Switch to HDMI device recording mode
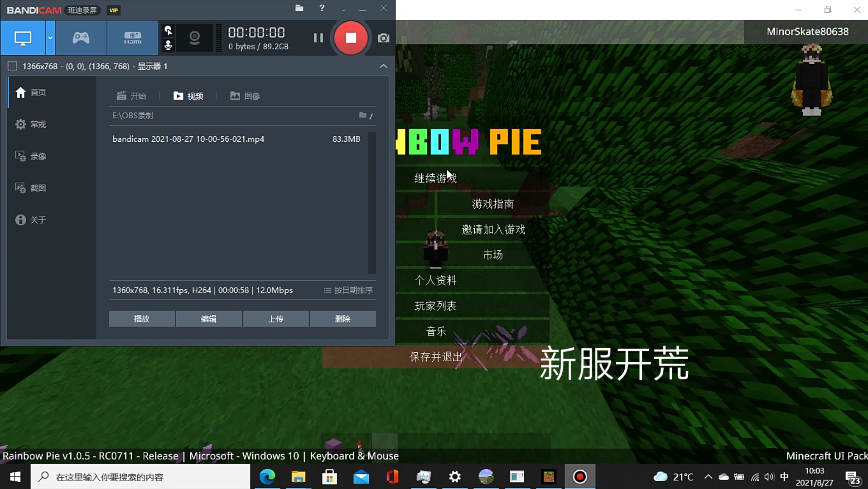This screenshot has height=489, width=868. [x=132, y=38]
